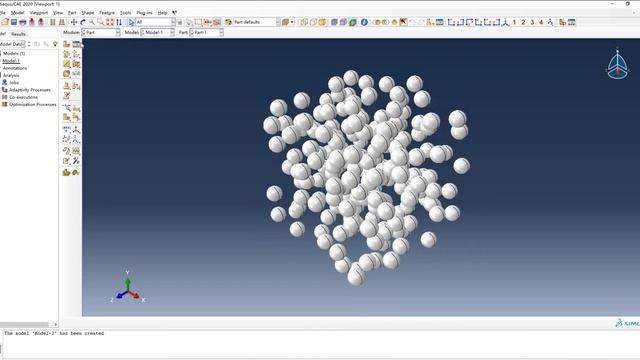Click the Create Datum CSYS toolbox icon

click(x=76, y=139)
